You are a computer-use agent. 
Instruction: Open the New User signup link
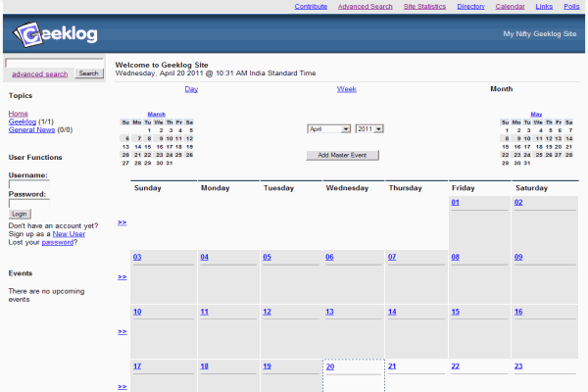(x=69, y=234)
